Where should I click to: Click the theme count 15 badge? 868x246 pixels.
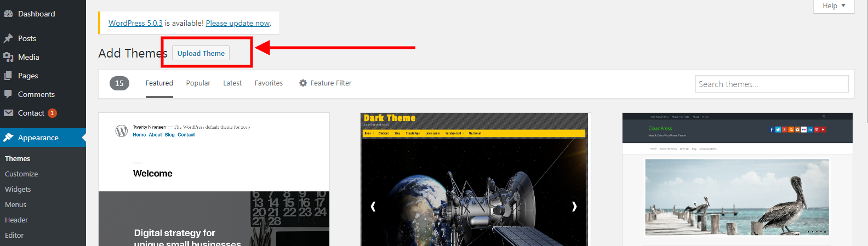pos(119,83)
